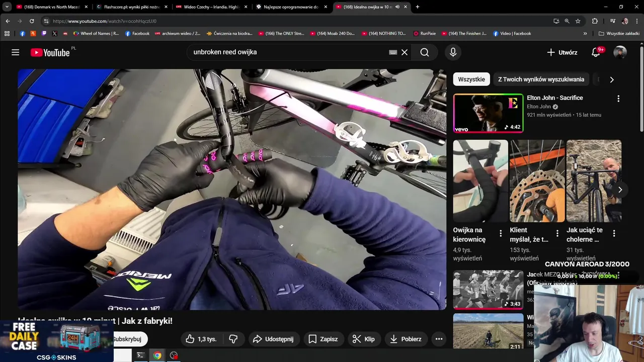The image size is (644, 362).
Task: Close the Flashscore.pl tab
Action: [x=166, y=7]
